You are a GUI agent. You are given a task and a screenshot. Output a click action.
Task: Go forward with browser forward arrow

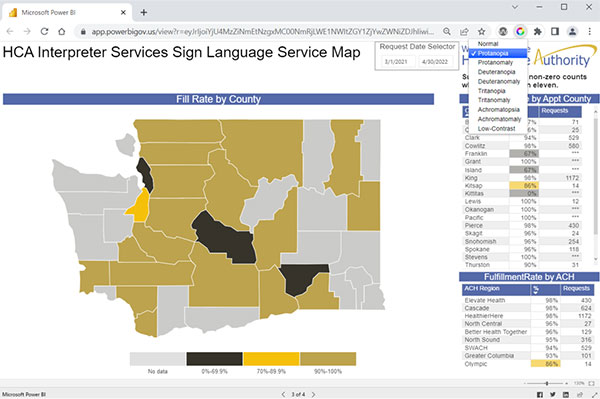pos(27,32)
